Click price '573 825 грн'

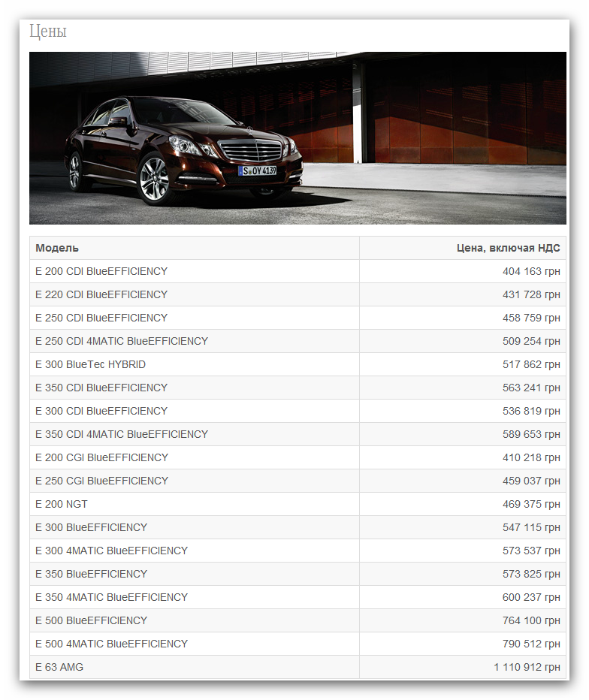pyautogui.click(x=531, y=574)
